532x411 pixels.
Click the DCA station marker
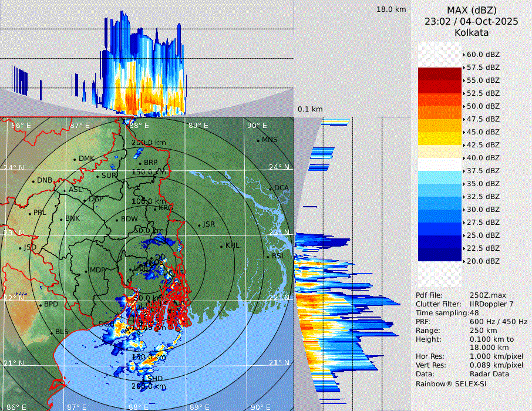[271, 188]
